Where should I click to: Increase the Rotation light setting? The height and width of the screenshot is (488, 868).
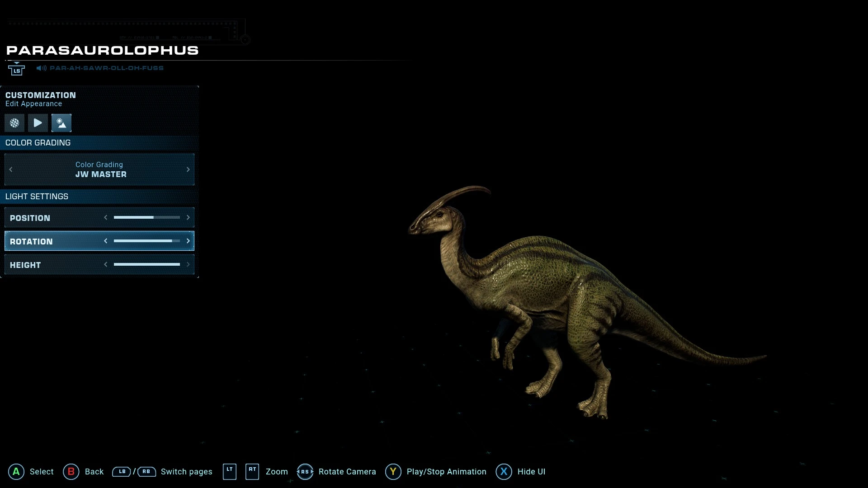coord(188,241)
